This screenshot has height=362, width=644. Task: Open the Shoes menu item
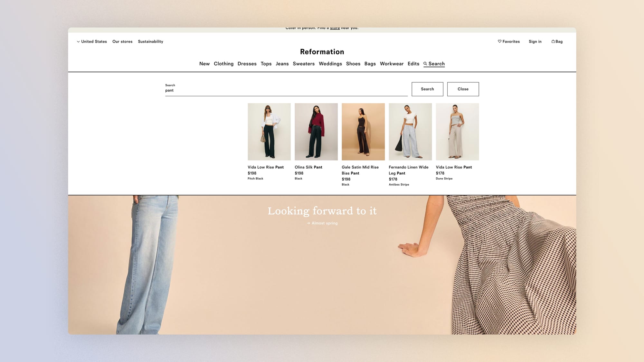point(353,64)
